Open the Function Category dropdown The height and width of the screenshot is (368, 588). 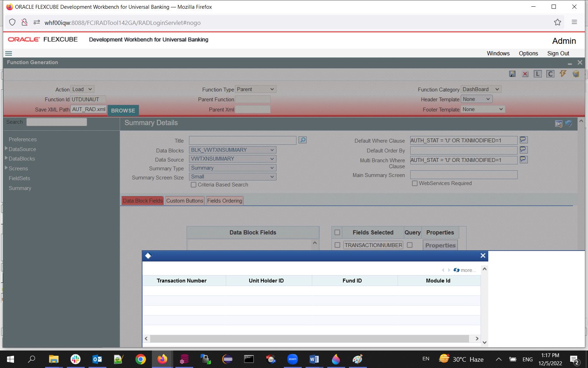point(481,89)
